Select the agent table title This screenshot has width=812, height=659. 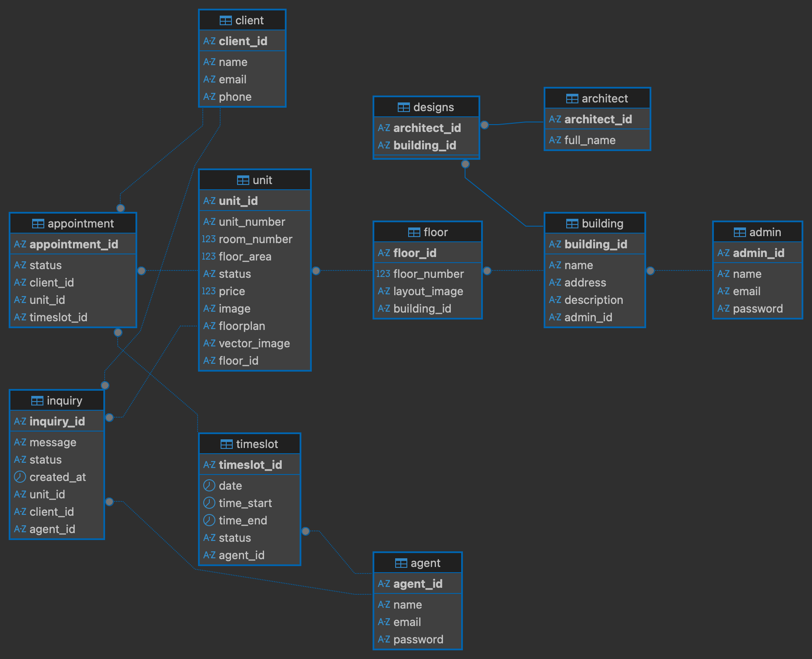[x=426, y=563]
